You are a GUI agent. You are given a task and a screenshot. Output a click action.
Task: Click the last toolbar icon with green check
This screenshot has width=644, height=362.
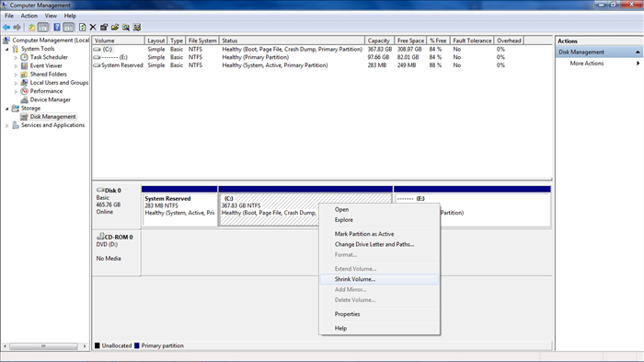point(137,27)
